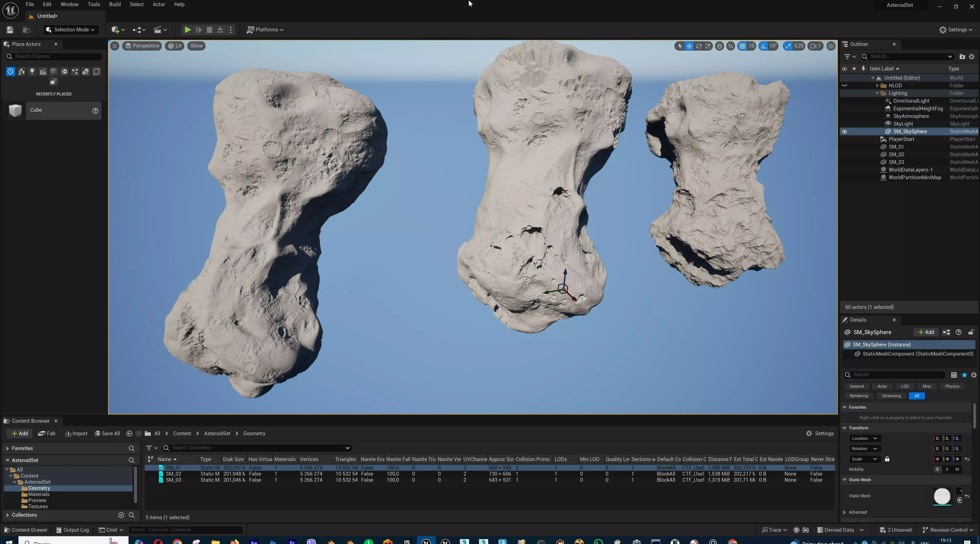Select the Volumes category icon in Place Actors
The image size is (980, 544).
(x=96, y=71)
